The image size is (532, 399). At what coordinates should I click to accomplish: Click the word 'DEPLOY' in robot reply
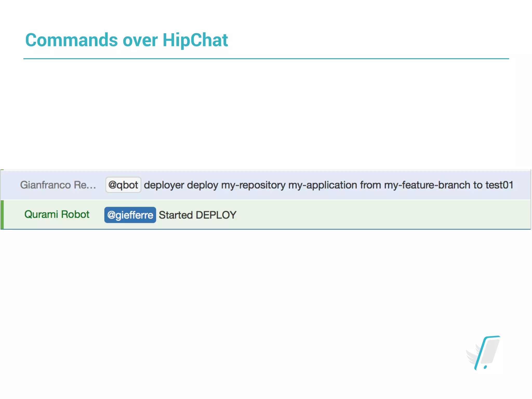(x=216, y=215)
